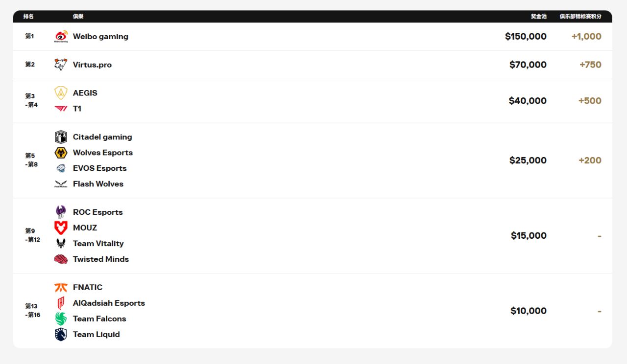Click the MOUZ red logo
Screen dimensions: 627x364
coord(61,228)
